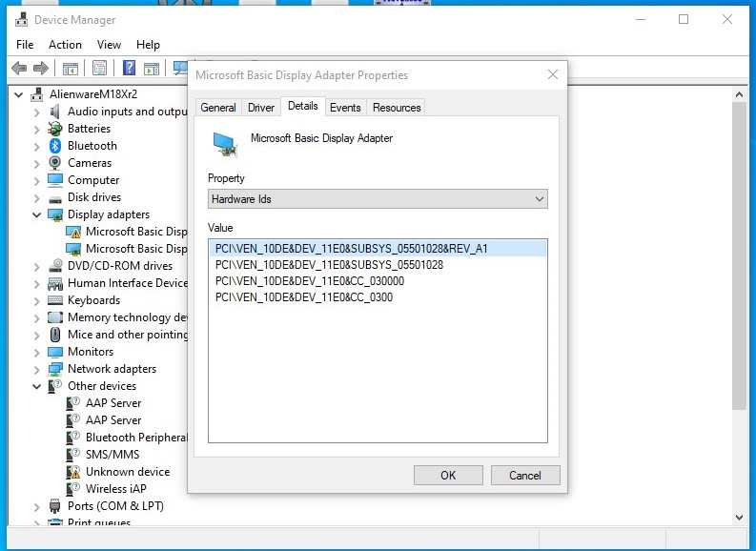Expand the Bluetooth node
756x551 pixels.
pyautogui.click(x=36, y=146)
